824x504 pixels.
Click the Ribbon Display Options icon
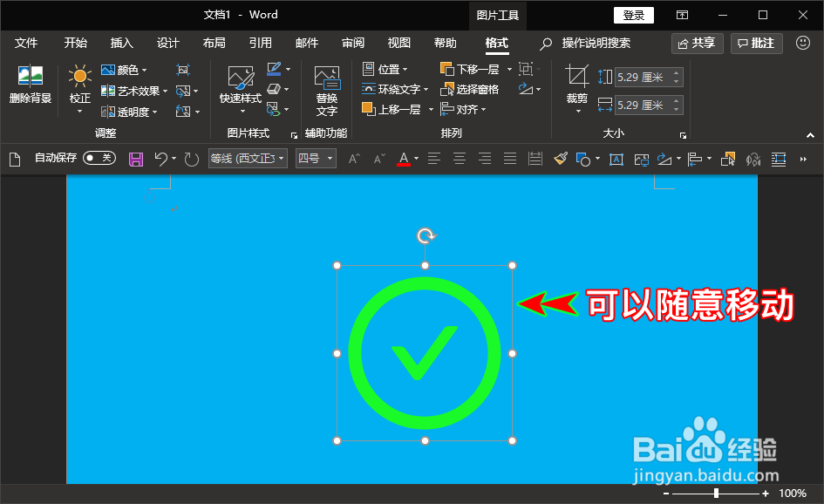pyautogui.click(x=682, y=15)
